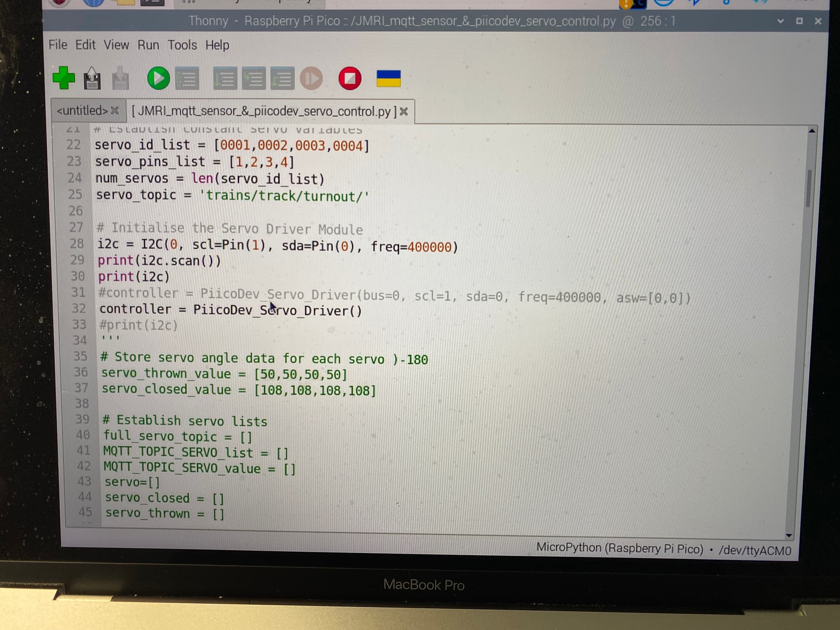
Task: Stop the backend with red stop button
Action: tap(350, 79)
